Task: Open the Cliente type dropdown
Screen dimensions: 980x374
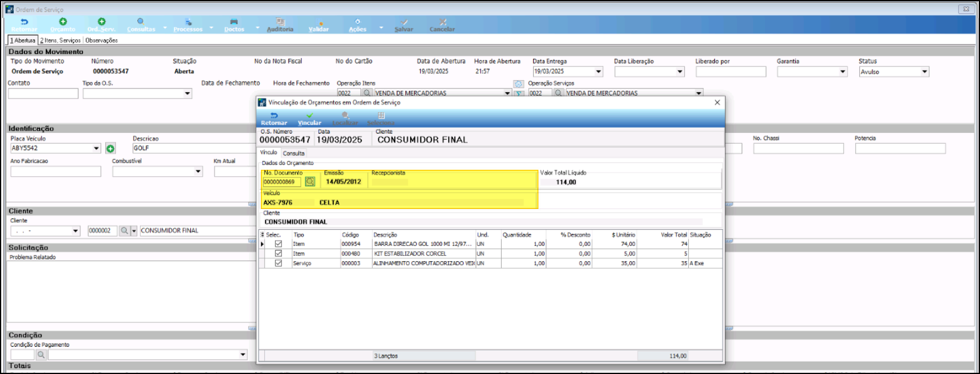Action: pos(75,231)
